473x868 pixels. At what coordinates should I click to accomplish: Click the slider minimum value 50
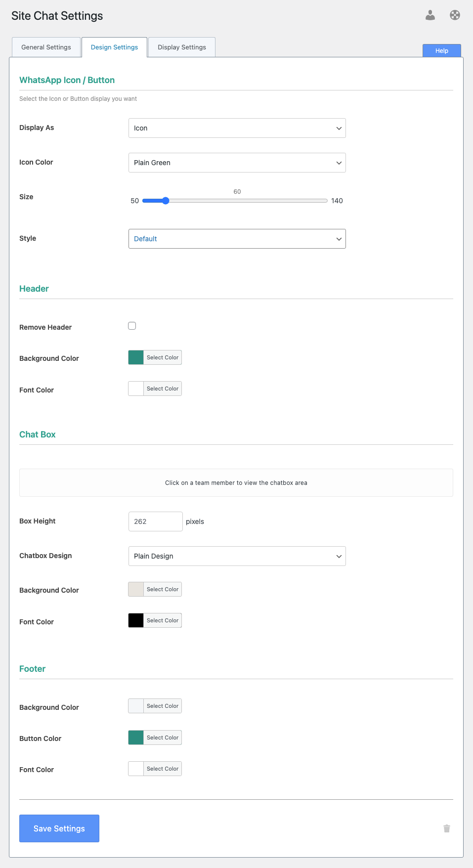tap(135, 201)
